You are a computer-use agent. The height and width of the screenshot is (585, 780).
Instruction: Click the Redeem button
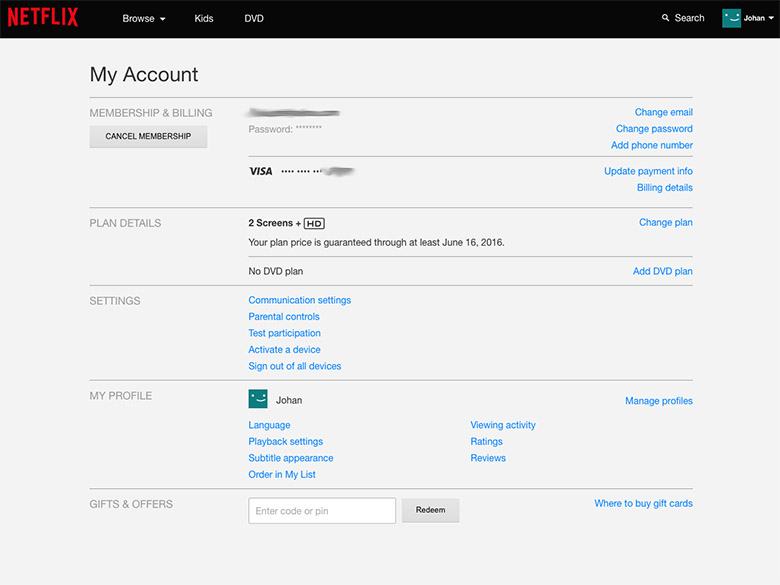pos(430,510)
